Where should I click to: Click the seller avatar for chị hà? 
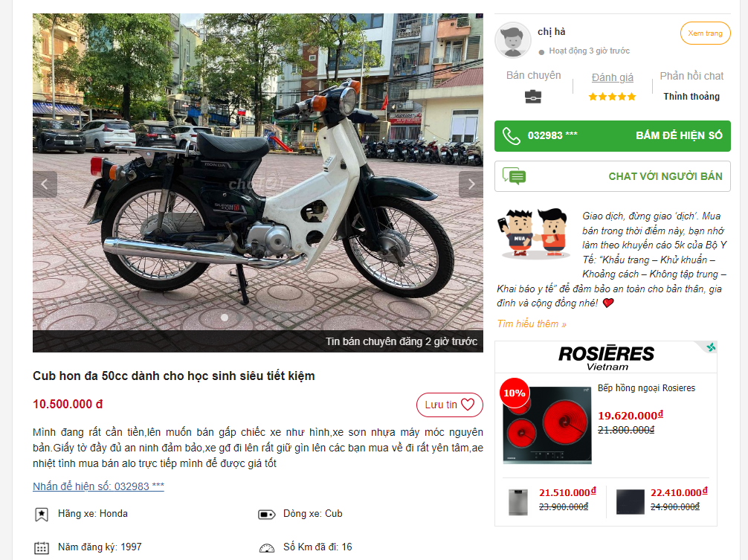[513, 41]
